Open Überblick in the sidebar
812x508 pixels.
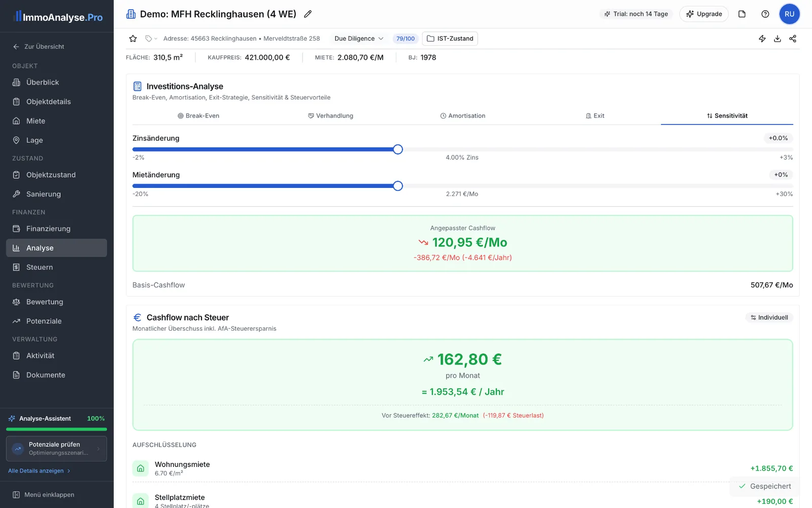56,82
